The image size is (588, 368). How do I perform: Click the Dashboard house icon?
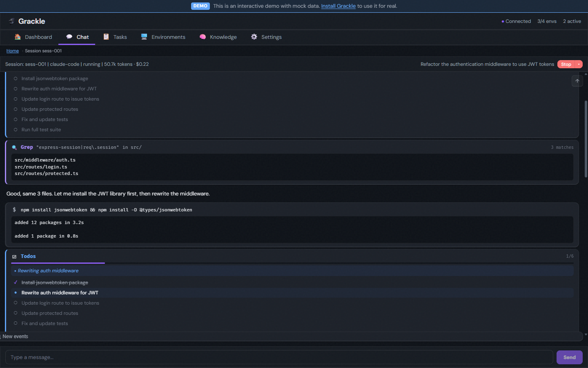click(x=18, y=37)
